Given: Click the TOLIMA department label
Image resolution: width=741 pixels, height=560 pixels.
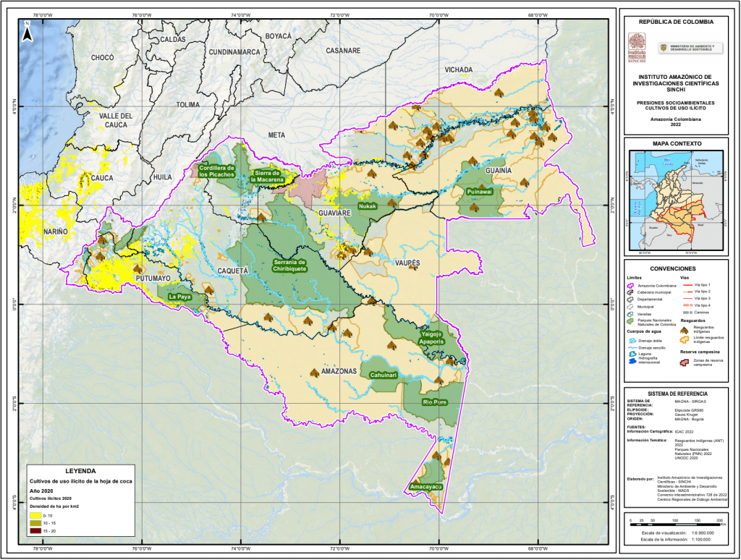Looking at the screenshot, I should [188, 105].
